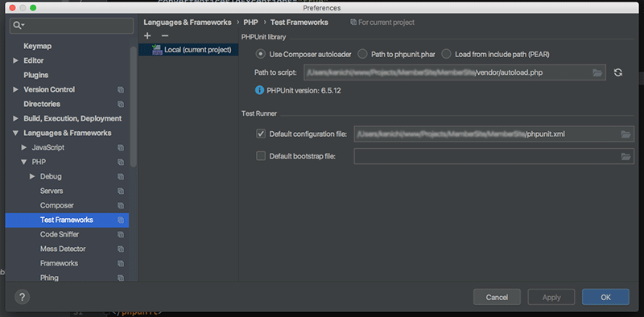Add a new test framework configuration with plus
This screenshot has height=317, width=644.
[148, 35]
